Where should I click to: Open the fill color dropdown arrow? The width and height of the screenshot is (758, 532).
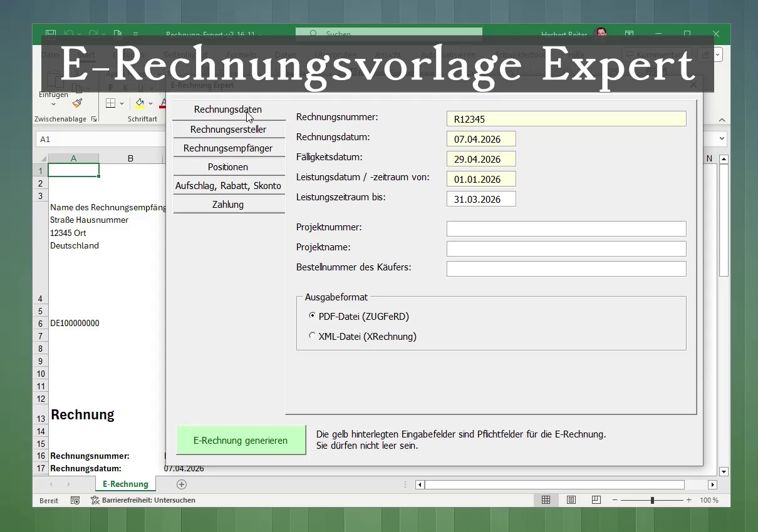tap(150, 103)
